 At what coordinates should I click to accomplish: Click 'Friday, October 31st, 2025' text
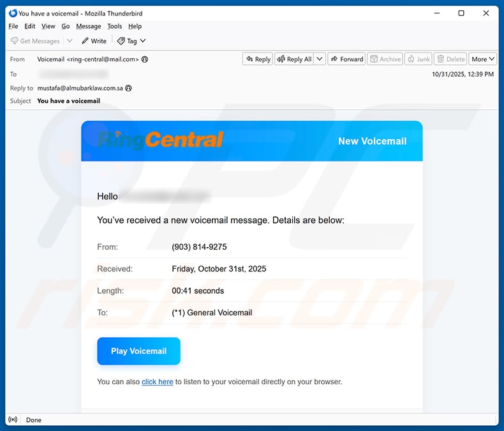click(x=219, y=269)
